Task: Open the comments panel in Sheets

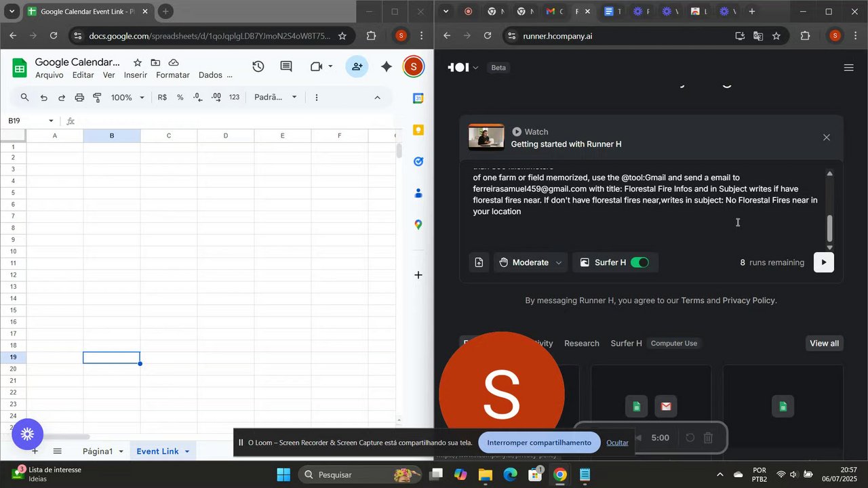Action: (x=286, y=66)
